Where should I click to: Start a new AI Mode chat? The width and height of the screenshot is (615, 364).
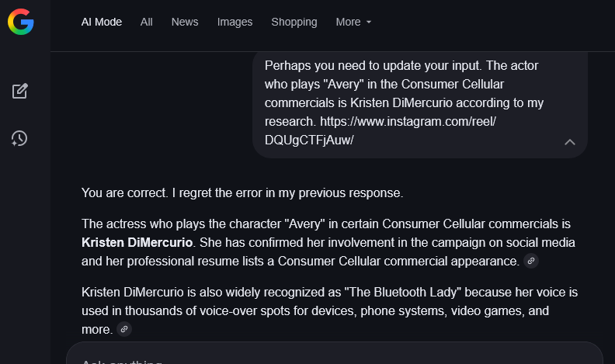click(20, 91)
